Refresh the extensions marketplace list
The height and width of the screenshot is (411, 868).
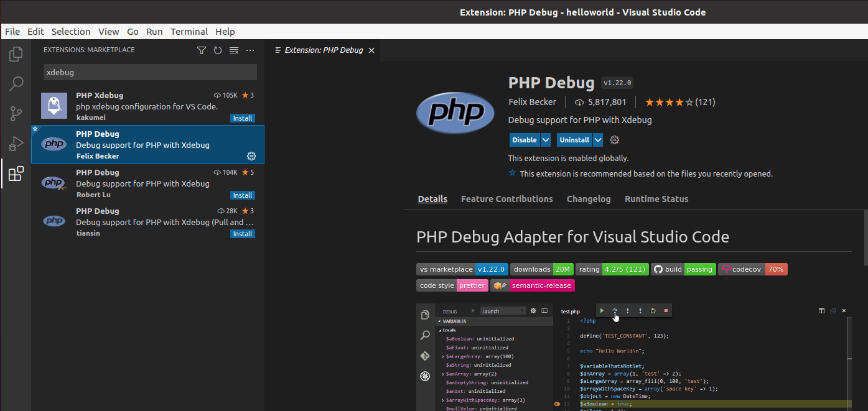click(x=218, y=50)
